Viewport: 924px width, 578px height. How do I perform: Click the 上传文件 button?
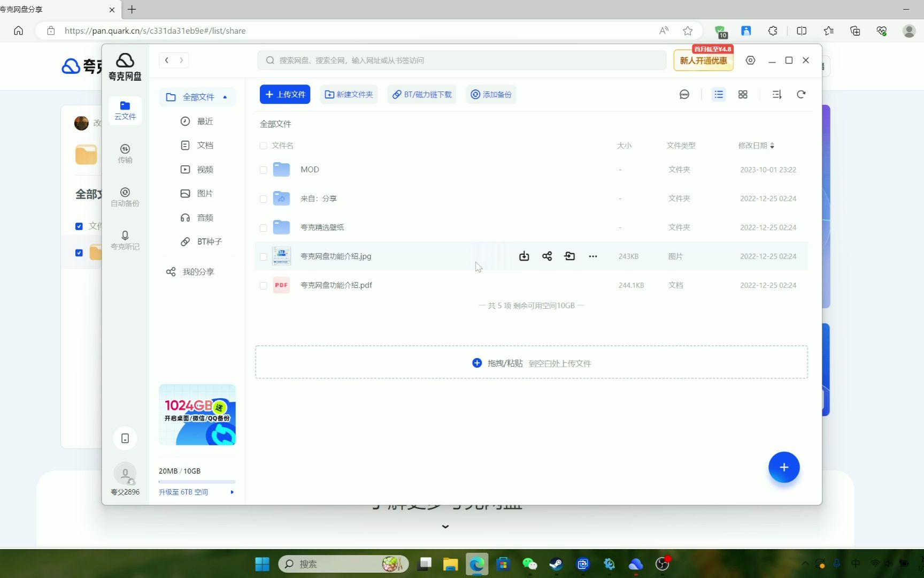285,94
